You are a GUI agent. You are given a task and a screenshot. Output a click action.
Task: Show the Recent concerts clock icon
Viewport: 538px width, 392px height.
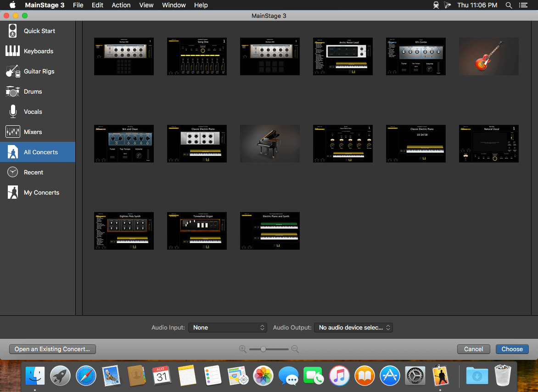pos(13,173)
